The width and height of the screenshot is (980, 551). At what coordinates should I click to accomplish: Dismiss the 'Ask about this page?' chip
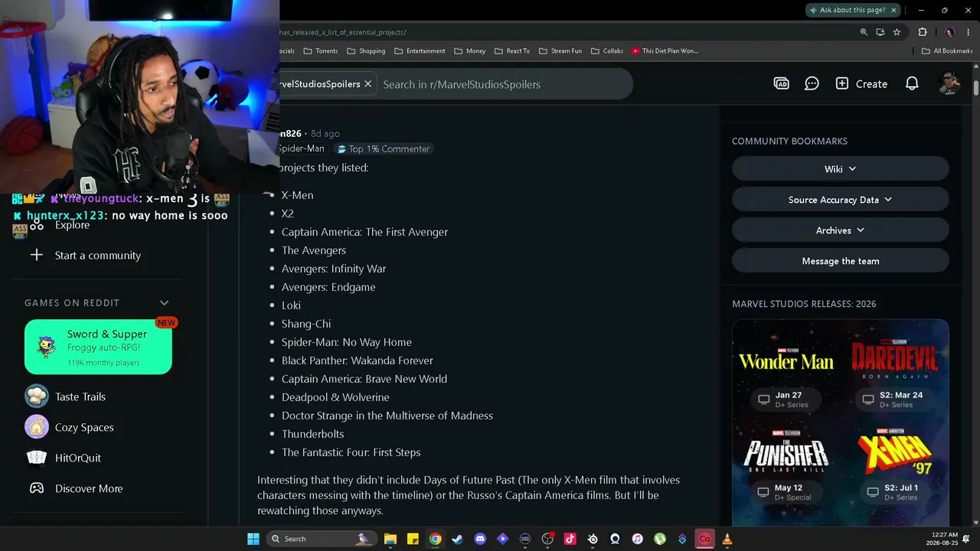(893, 10)
